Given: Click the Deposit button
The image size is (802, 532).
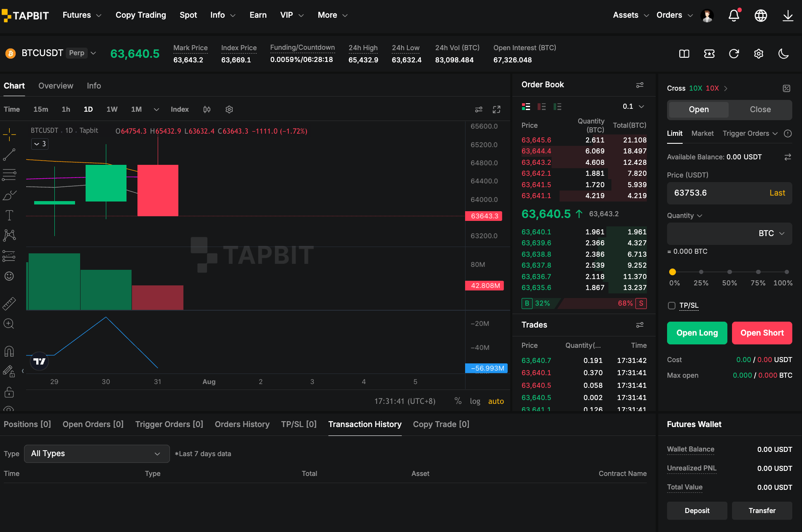Looking at the screenshot, I should [x=697, y=511].
